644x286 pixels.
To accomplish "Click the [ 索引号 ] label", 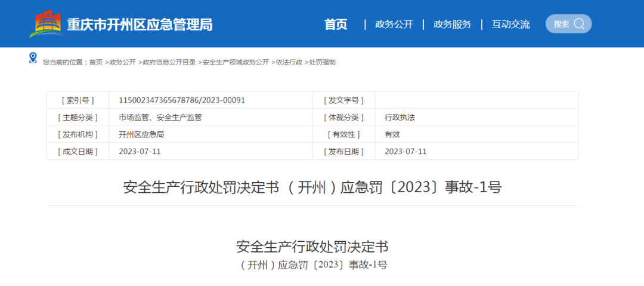I will (78, 100).
